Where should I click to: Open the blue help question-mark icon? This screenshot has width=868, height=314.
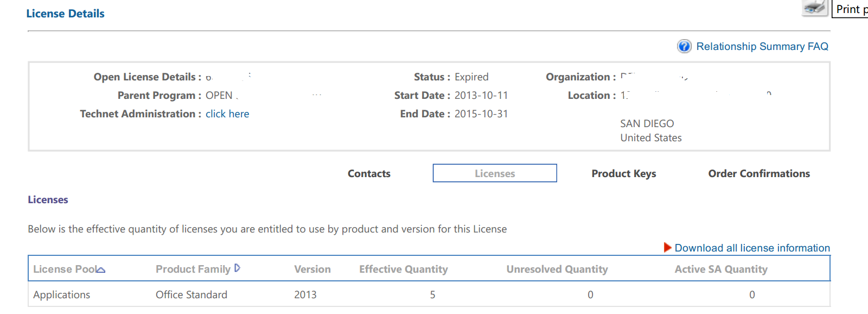(x=684, y=46)
